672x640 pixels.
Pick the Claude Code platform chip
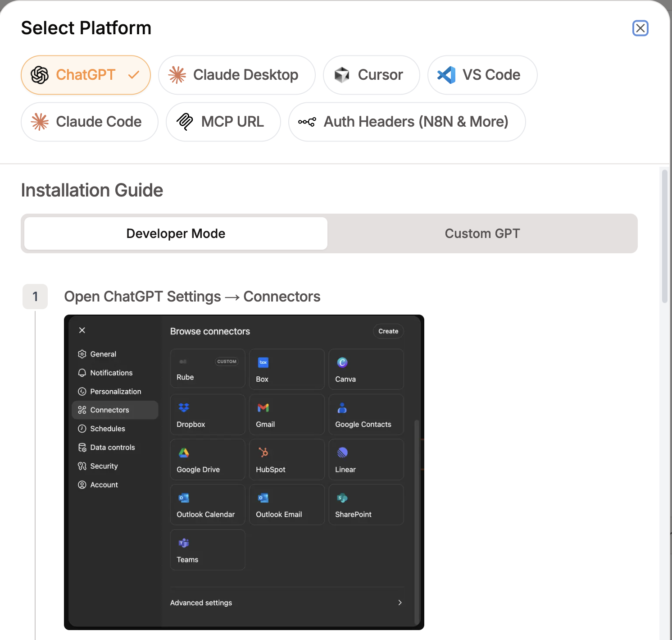click(x=89, y=122)
